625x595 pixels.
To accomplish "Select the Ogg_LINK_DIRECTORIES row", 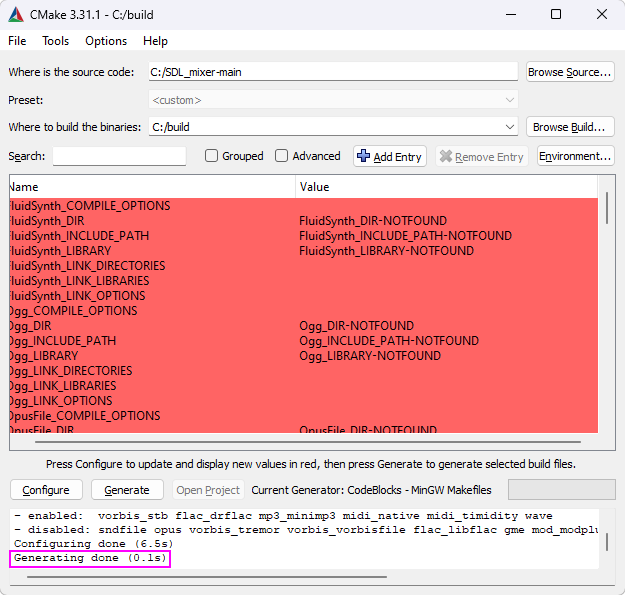I will tap(303, 371).
